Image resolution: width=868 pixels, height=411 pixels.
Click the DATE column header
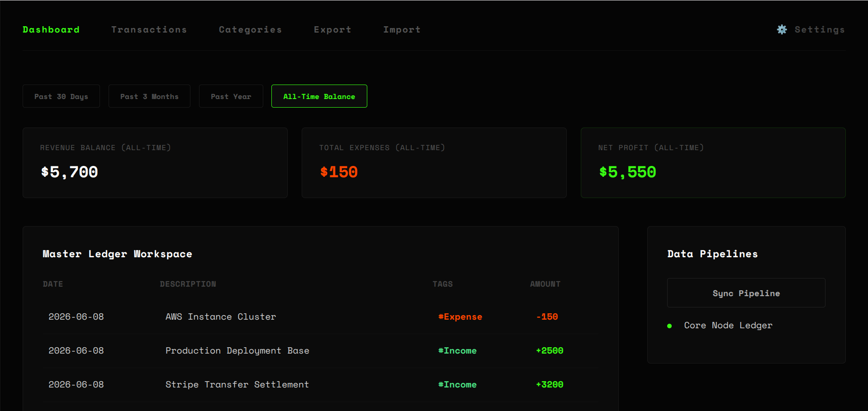[53, 284]
